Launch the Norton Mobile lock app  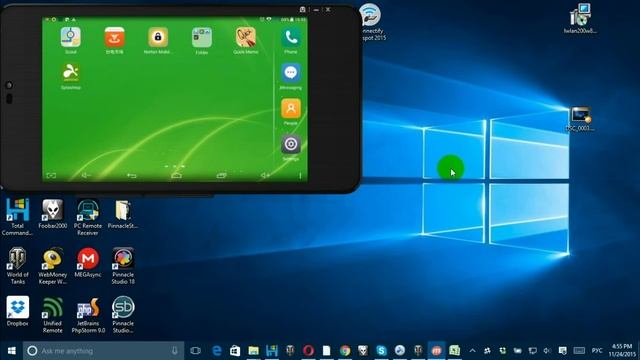point(158,38)
